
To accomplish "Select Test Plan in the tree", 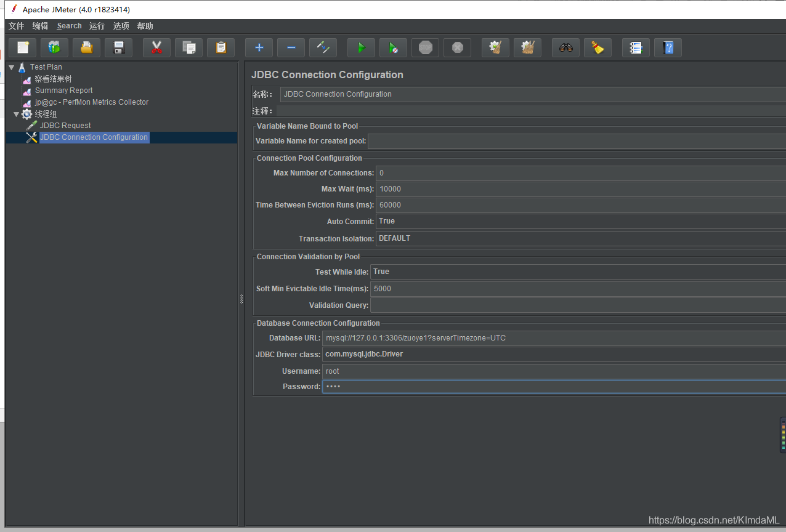I will 46,67.
